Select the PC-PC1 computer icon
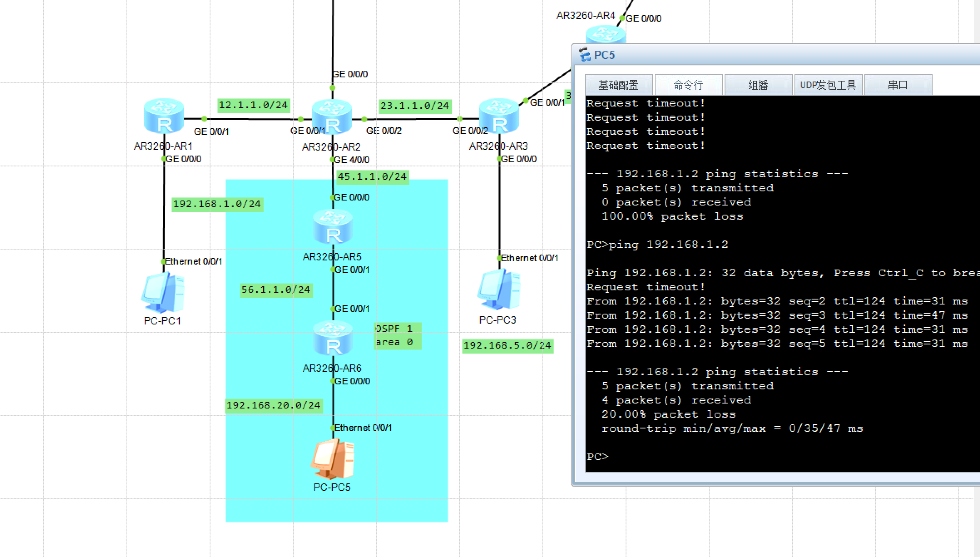This screenshot has width=980, height=557. (163, 292)
